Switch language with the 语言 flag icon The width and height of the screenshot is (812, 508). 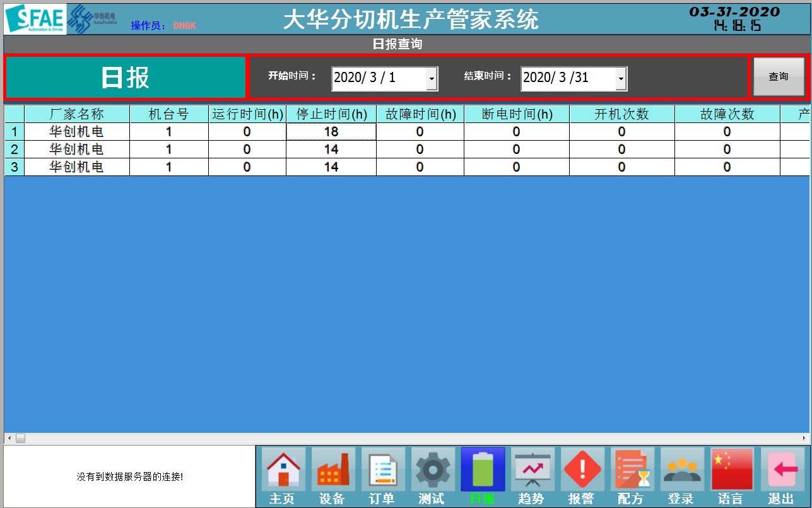(x=732, y=470)
